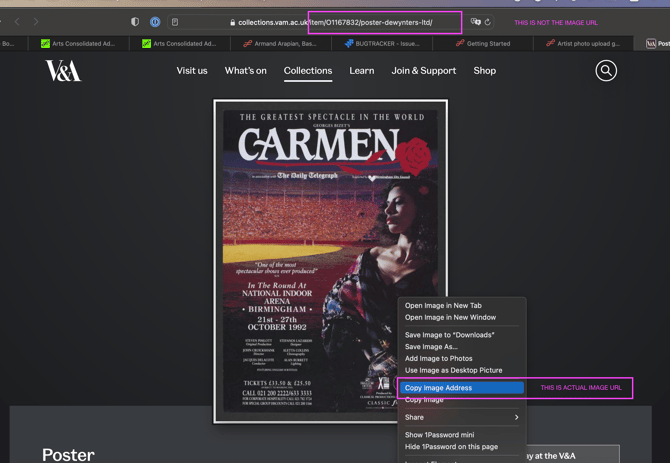
Task: Open Armand Arapian bookmark
Action: (280, 44)
